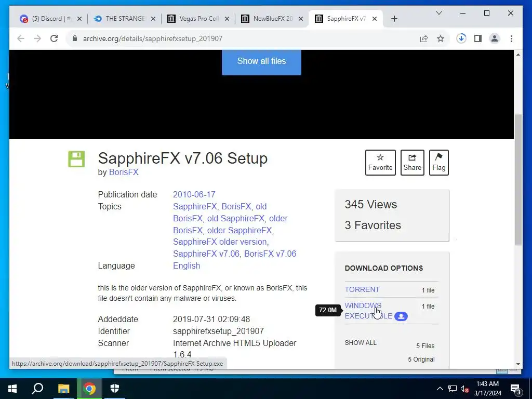Open BorisFX v7.06 topic link
Screen dimensions: 532x399
tap(270, 254)
